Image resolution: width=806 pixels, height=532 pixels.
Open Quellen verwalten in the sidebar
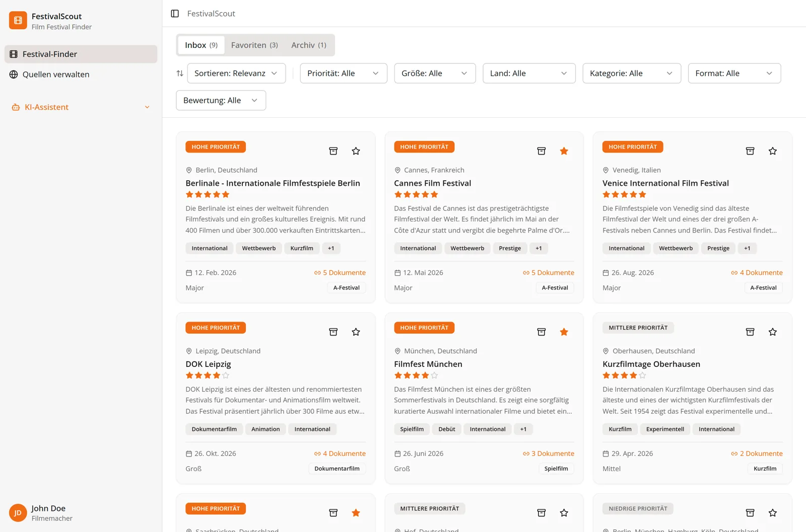pyautogui.click(x=81, y=74)
